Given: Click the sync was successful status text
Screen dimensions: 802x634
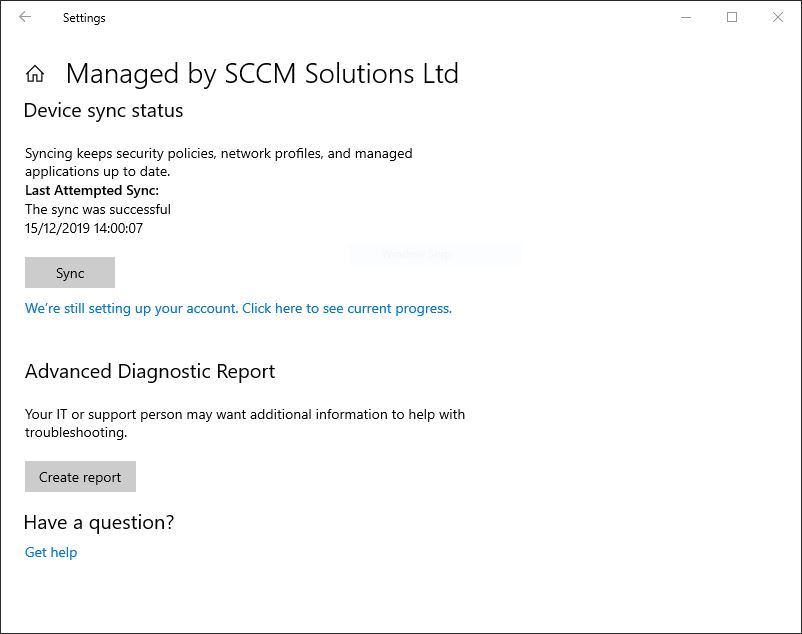Looking at the screenshot, I should (x=98, y=209).
